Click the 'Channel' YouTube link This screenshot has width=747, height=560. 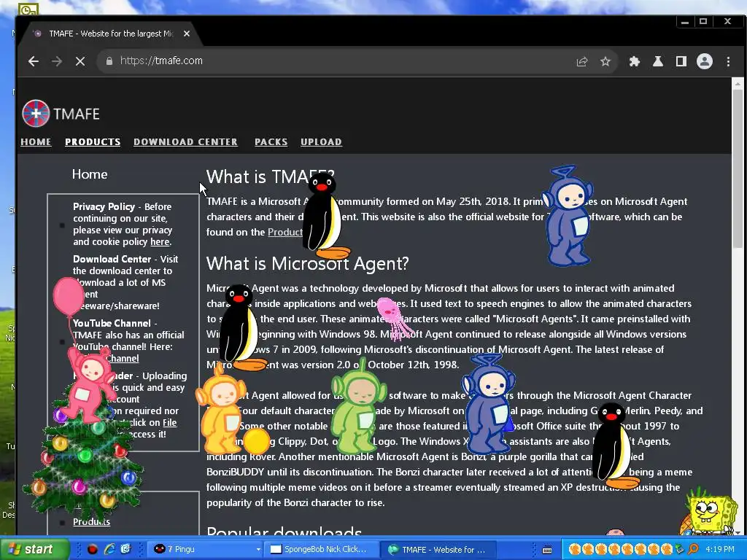(123, 359)
